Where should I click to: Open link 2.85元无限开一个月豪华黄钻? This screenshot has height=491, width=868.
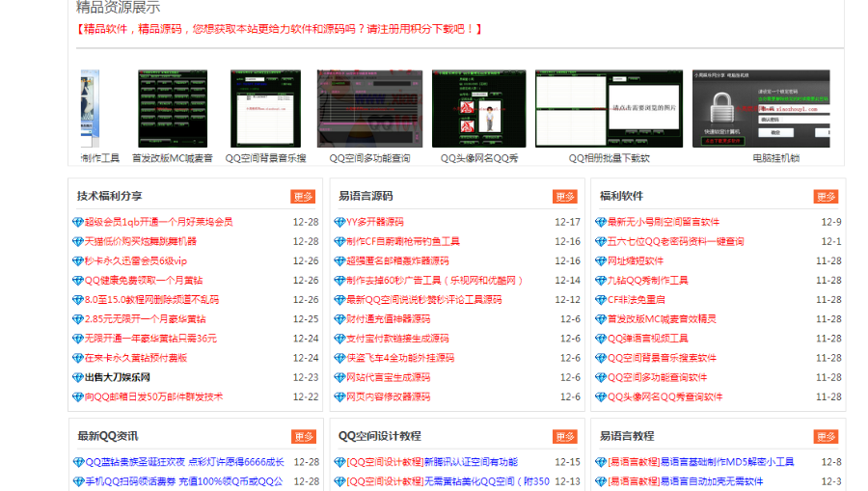tap(145, 319)
